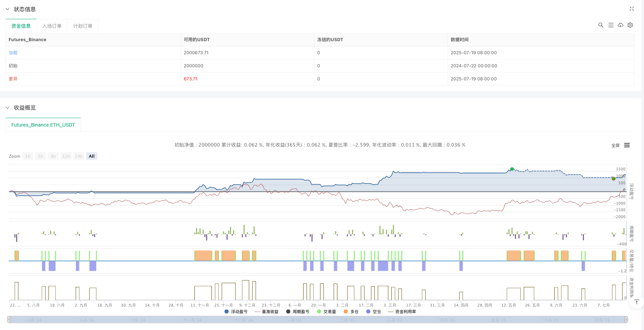
Task: Click the cloud download icon
Action: [621, 25]
